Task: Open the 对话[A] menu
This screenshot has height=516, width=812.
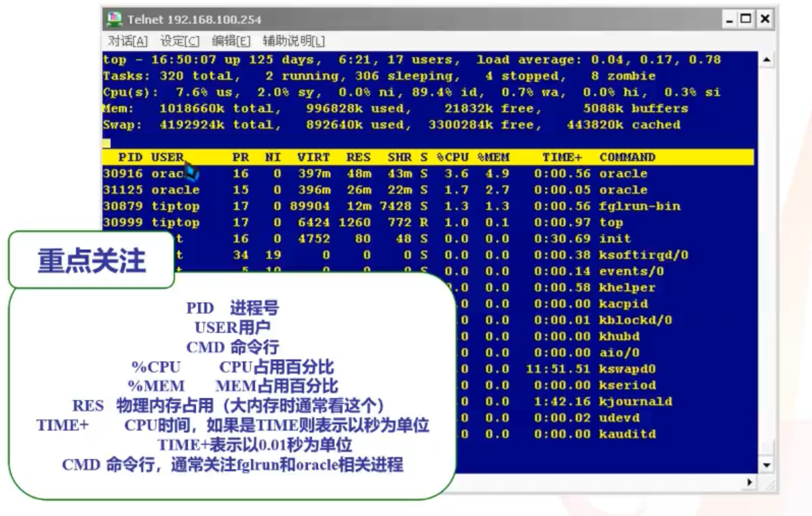Action: pos(128,41)
